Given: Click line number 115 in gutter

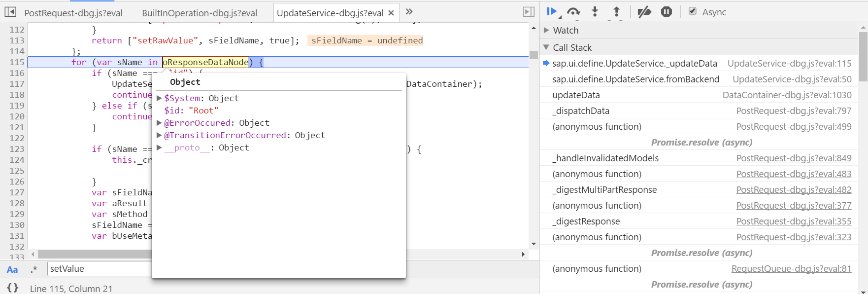Looking at the screenshot, I should pyautogui.click(x=17, y=62).
